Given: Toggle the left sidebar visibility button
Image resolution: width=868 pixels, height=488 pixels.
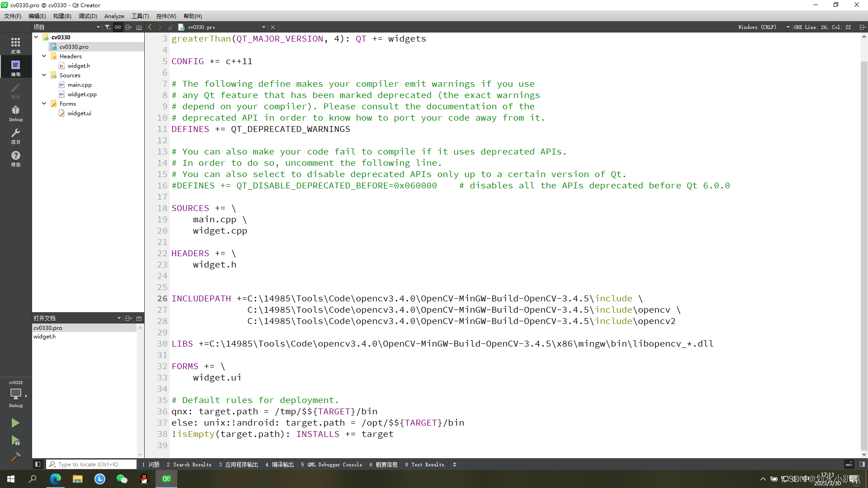Looking at the screenshot, I should click(x=38, y=464).
